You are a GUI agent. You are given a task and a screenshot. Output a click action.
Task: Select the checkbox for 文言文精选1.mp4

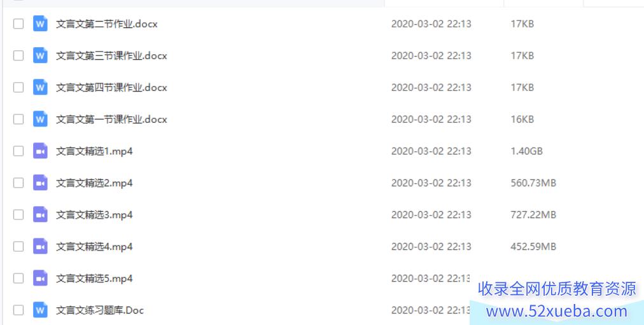(18, 151)
